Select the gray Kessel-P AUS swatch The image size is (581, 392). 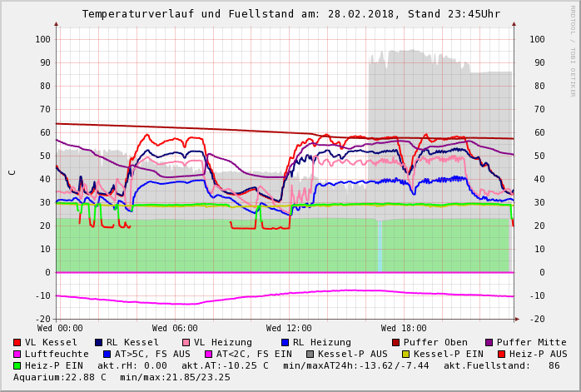(x=309, y=354)
